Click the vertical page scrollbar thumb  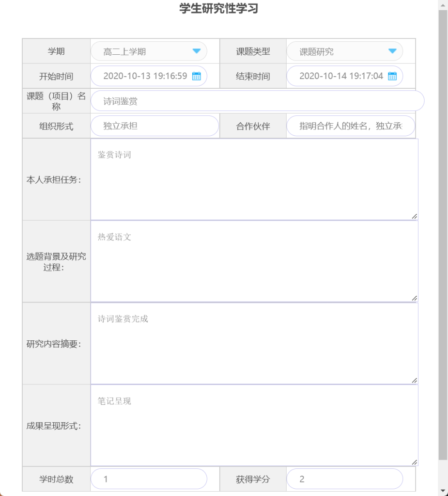click(x=443, y=233)
